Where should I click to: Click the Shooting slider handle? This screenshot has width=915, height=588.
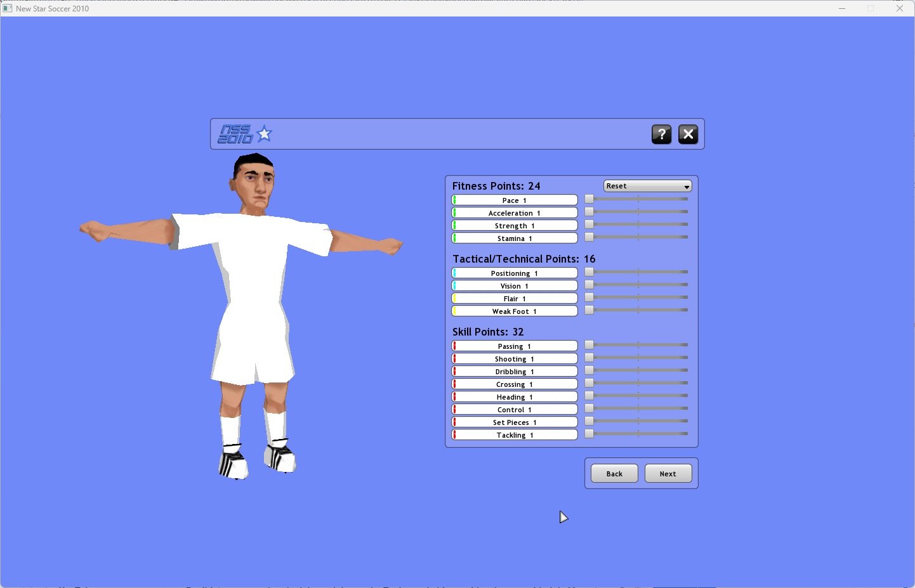click(x=589, y=358)
